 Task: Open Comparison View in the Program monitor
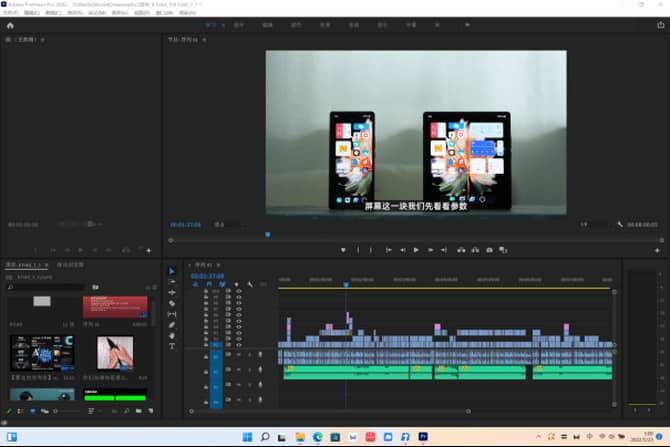point(503,250)
